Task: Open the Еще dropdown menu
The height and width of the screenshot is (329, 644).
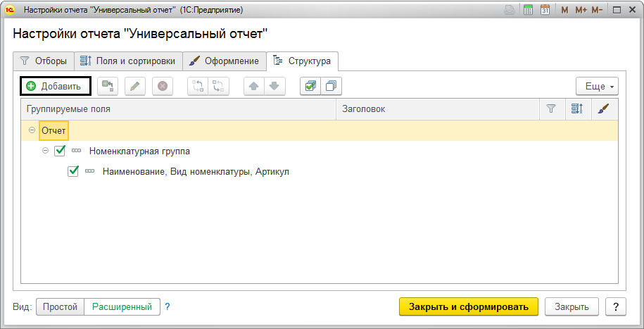Action: (596, 86)
